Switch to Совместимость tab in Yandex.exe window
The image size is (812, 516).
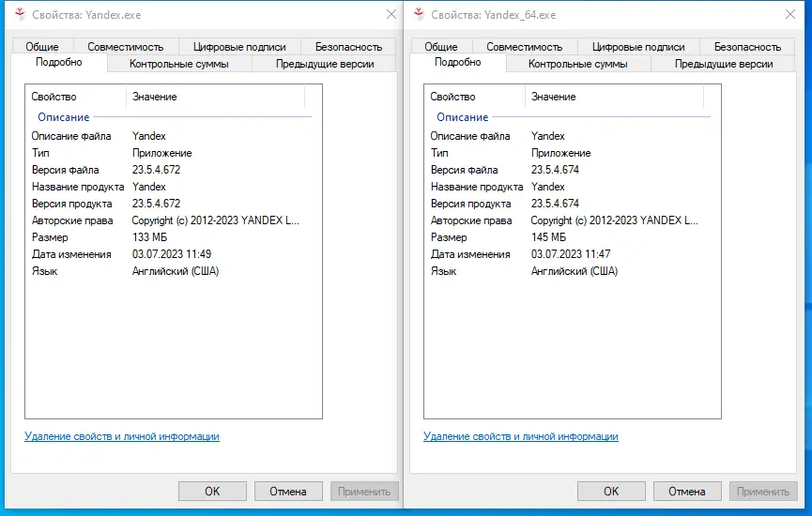pos(125,47)
